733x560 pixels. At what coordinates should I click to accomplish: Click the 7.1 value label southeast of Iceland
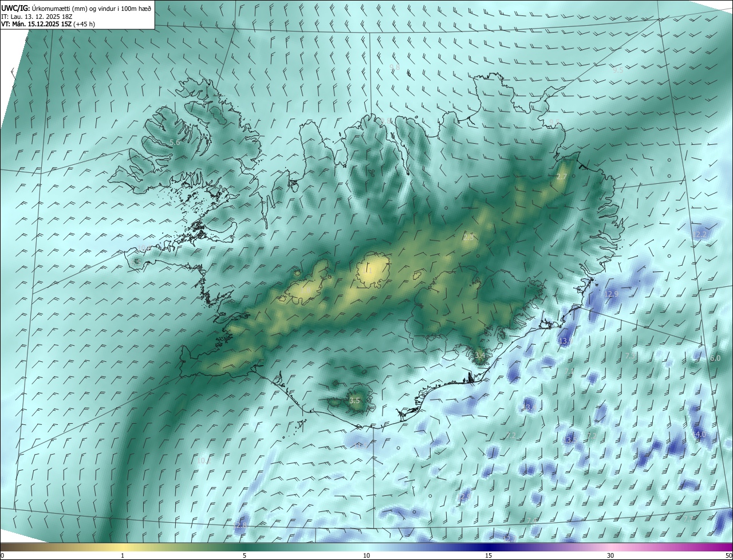pyautogui.click(x=569, y=372)
